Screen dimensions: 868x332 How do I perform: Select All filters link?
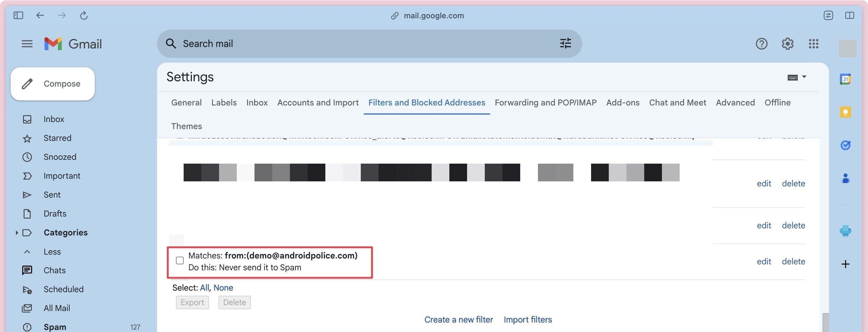click(204, 287)
